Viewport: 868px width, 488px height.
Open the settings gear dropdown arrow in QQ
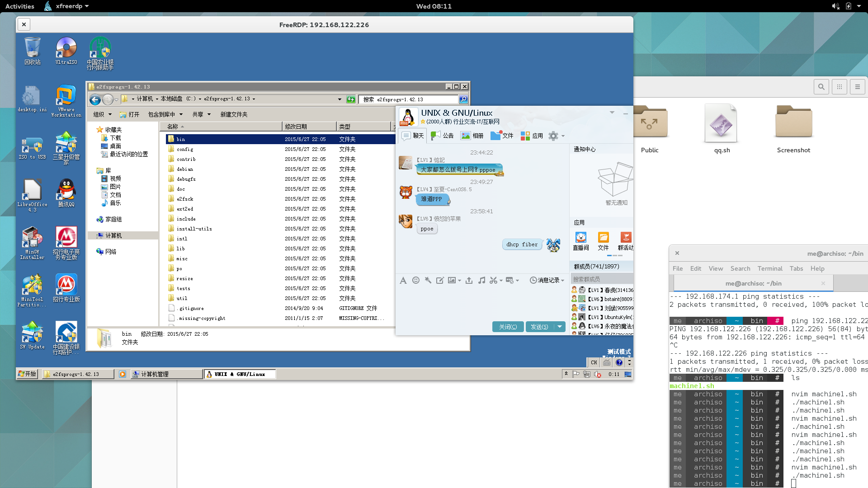563,136
